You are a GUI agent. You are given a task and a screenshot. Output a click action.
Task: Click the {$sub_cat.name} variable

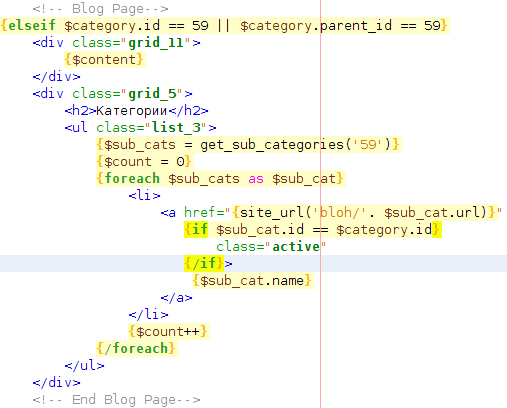click(252, 281)
